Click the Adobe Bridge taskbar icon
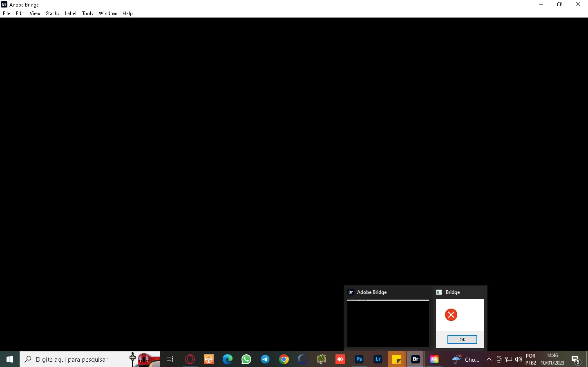The width and height of the screenshot is (588, 367). [416, 359]
